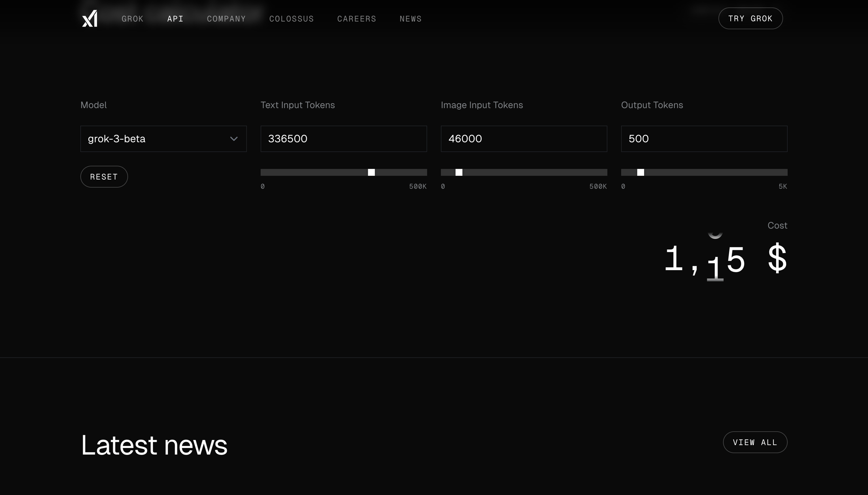Navigate to the COLOSSUS page
Screen dimensions: 868x495
[x=292, y=19]
